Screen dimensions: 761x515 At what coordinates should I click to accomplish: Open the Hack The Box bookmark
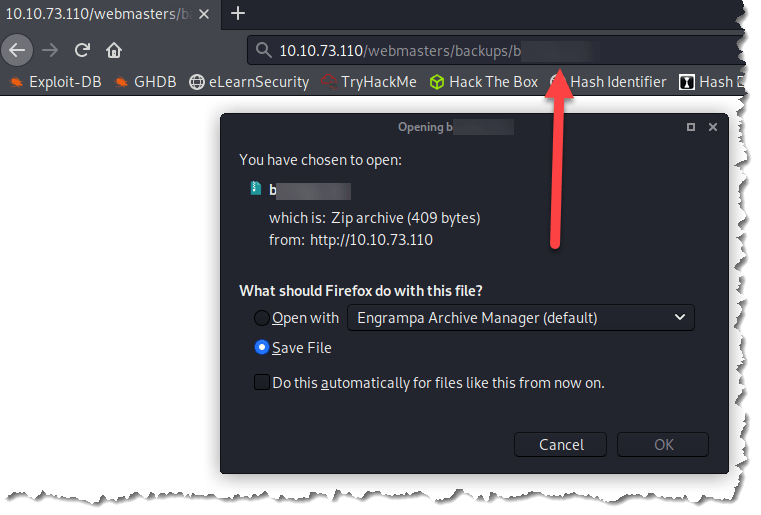click(484, 82)
